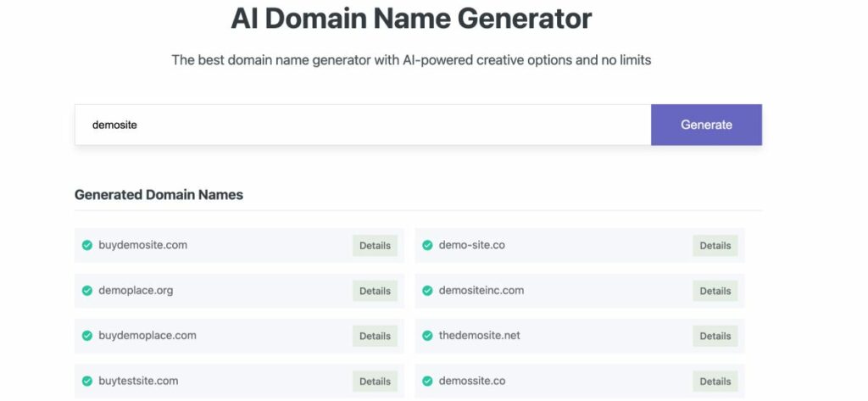Click green checkmark icon beside demositeinc.com

(427, 291)
